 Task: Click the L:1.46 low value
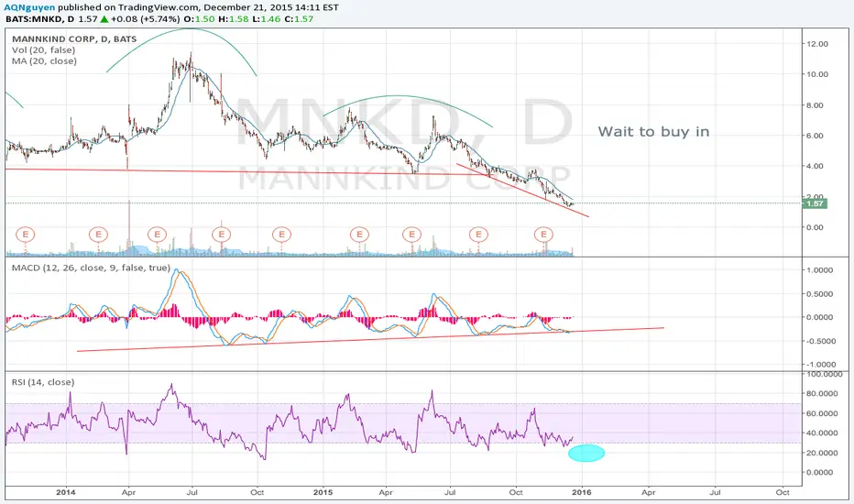tap(267, 19)
